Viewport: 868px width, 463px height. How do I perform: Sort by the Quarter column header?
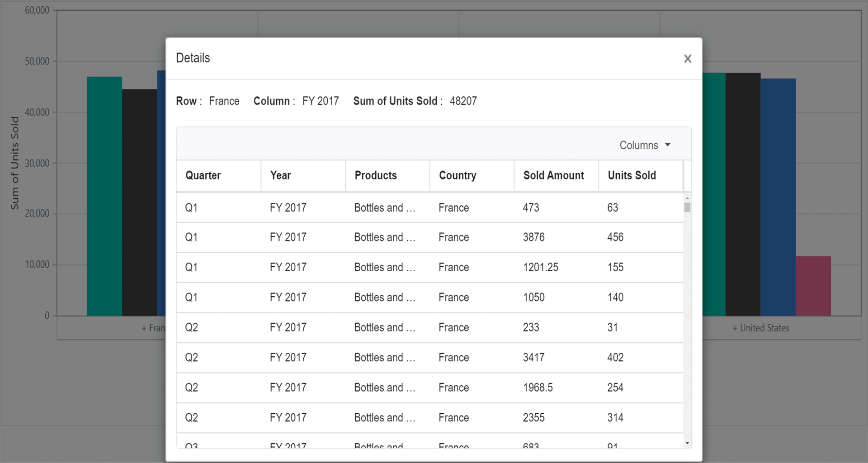(x=203, y=175)
